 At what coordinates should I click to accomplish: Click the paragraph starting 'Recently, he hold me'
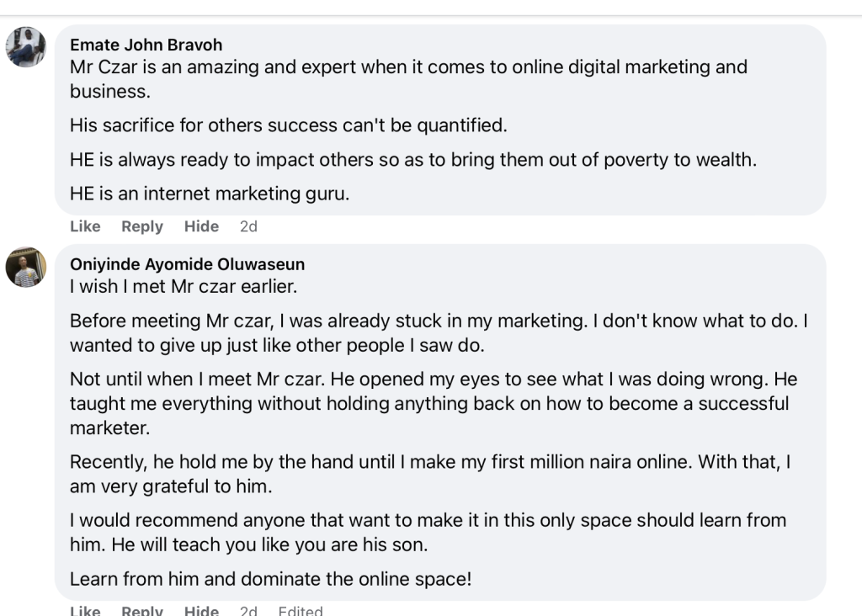430,474
